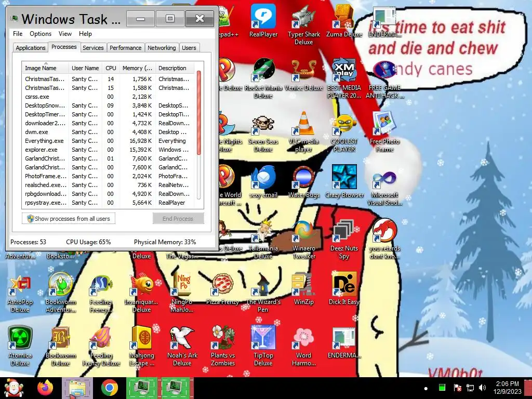Open File Explorer from the taskbar
The height and width of the screenshot is (399, 532).
(77, 388)
